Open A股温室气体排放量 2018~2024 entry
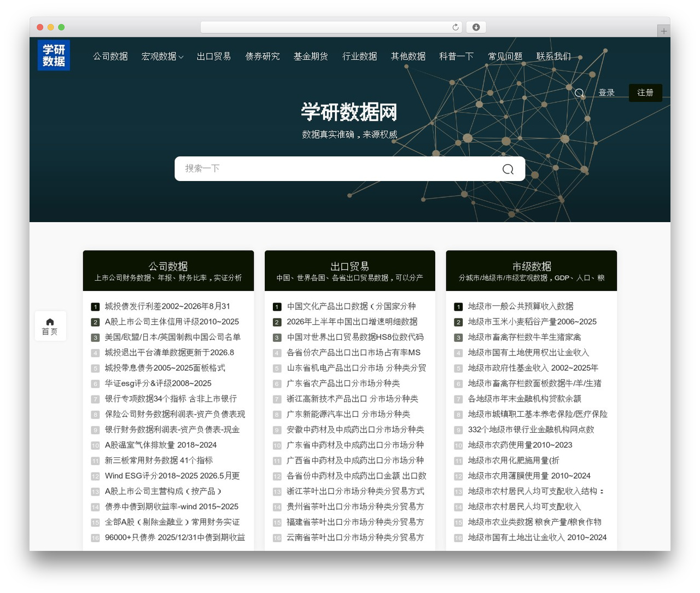 [161, 445]
